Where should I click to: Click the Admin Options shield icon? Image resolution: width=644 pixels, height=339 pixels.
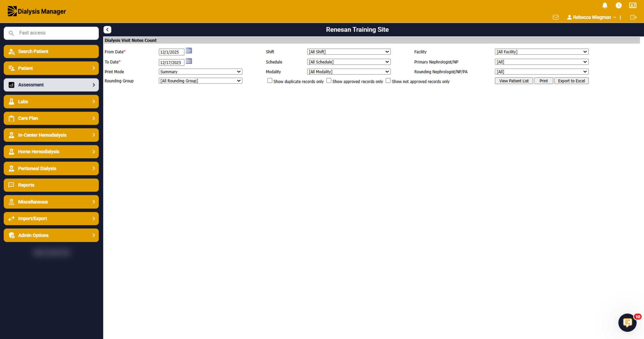[x=12, y=235]
